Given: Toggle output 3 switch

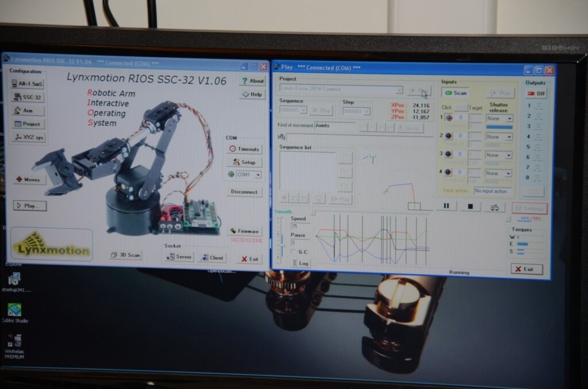Looking at the screenshot, I should (539, 126).
